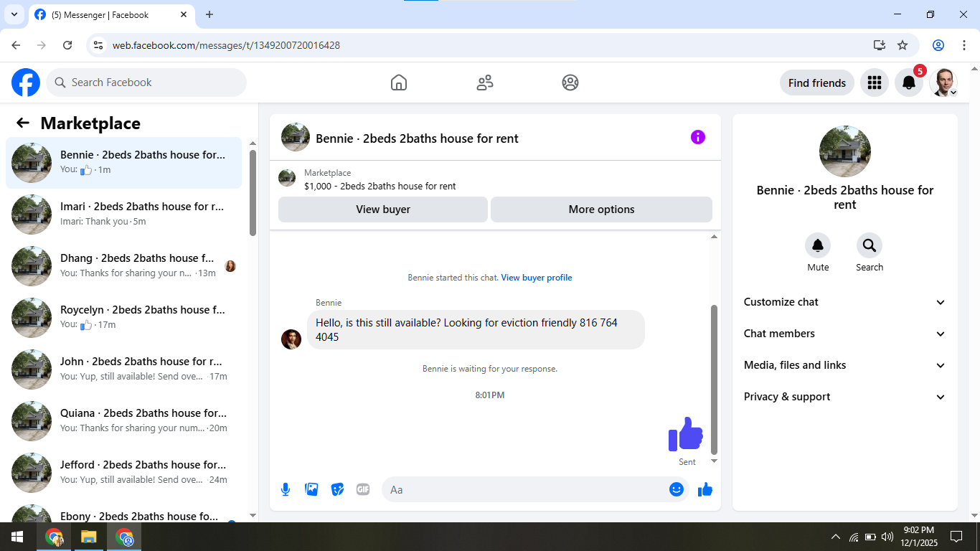This screenshot has width=980, height=551.
Task: Click the install app icon in address bar
Action: (x=880, y=45)
